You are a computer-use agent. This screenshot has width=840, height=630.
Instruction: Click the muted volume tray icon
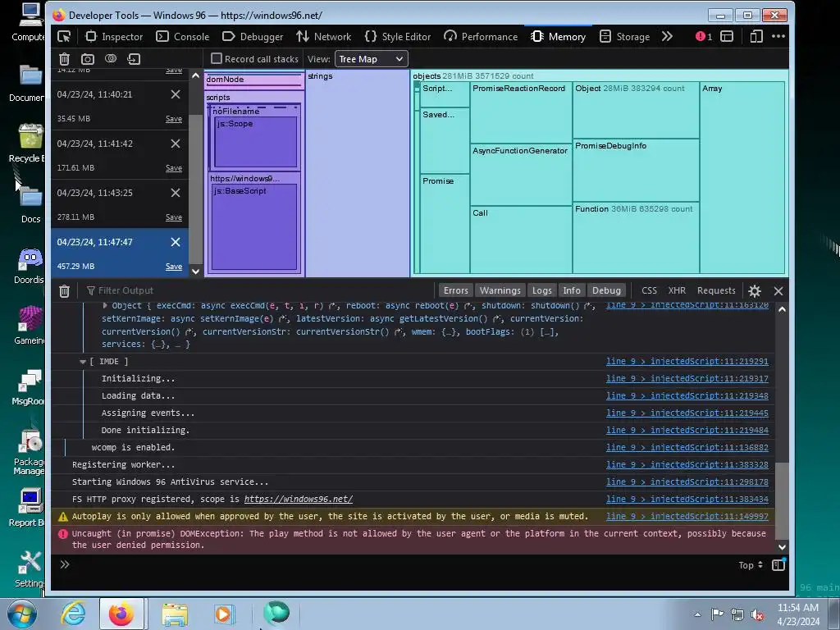[757, 615]
